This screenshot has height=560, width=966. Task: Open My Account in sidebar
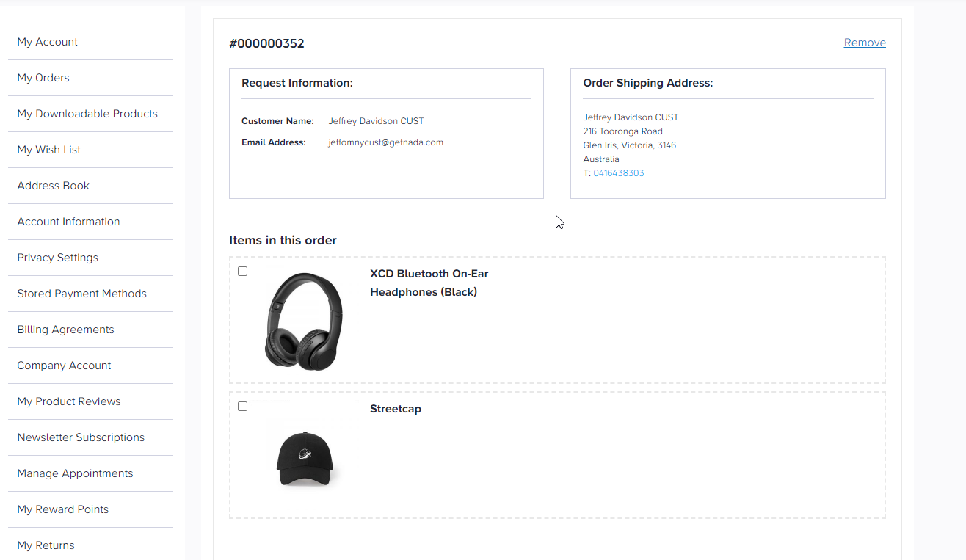tap(48, 42)
